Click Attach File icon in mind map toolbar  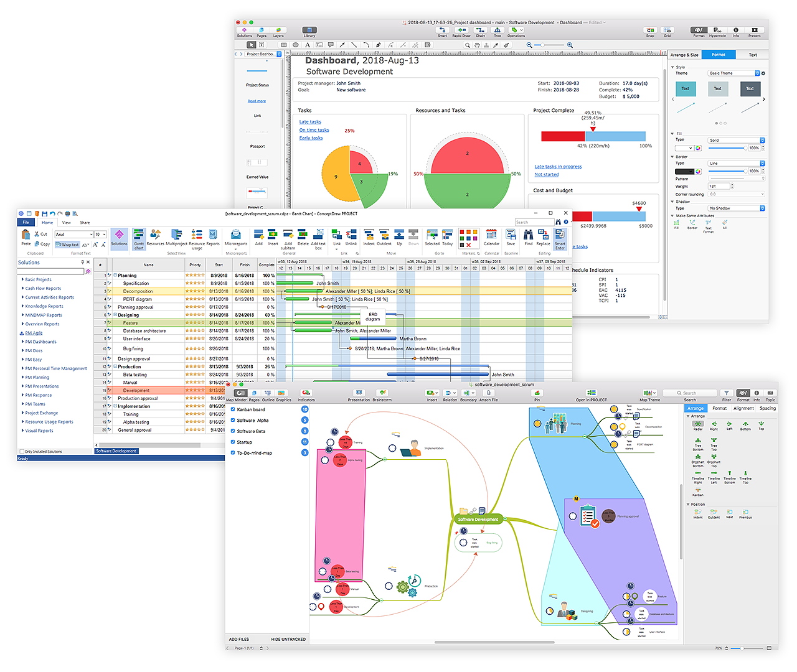(x=488, y=393)
